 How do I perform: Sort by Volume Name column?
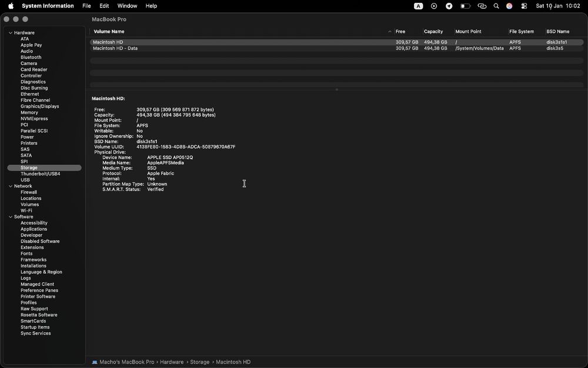(109, 32)
